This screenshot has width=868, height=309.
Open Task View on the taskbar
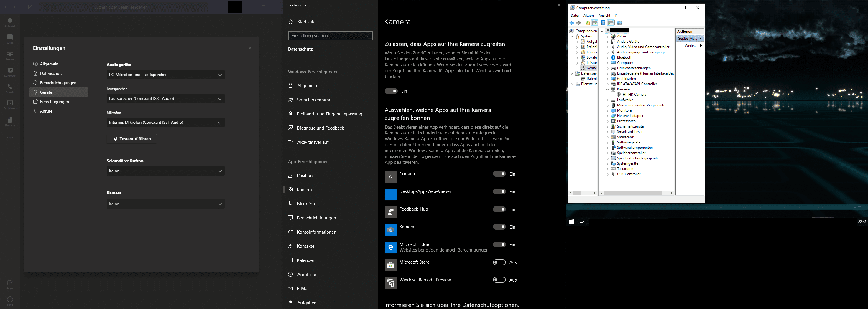[582, 222]
